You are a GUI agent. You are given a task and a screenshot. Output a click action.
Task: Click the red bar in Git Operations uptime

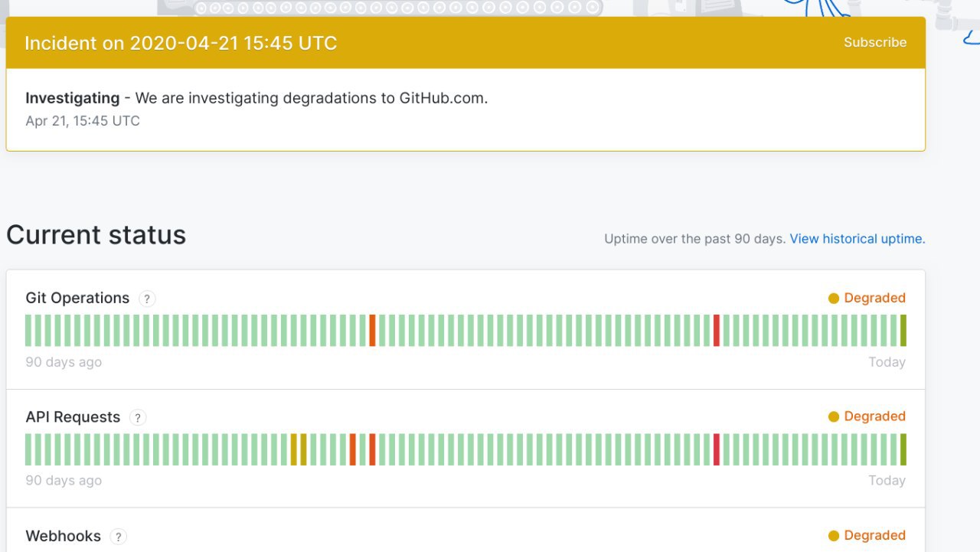pyautogui.click(x=717, y=330)
